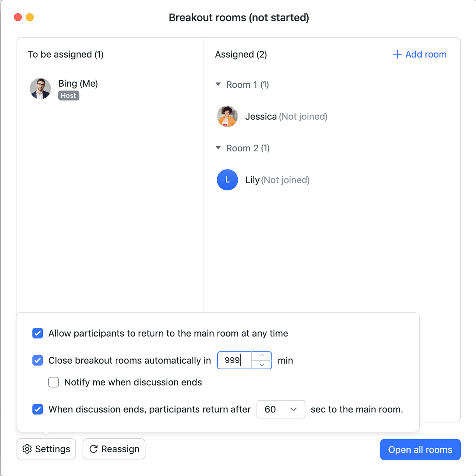Click the plus icon beside Add room
Viewport: 476px width, 476px height.
[x=397, y=54]
